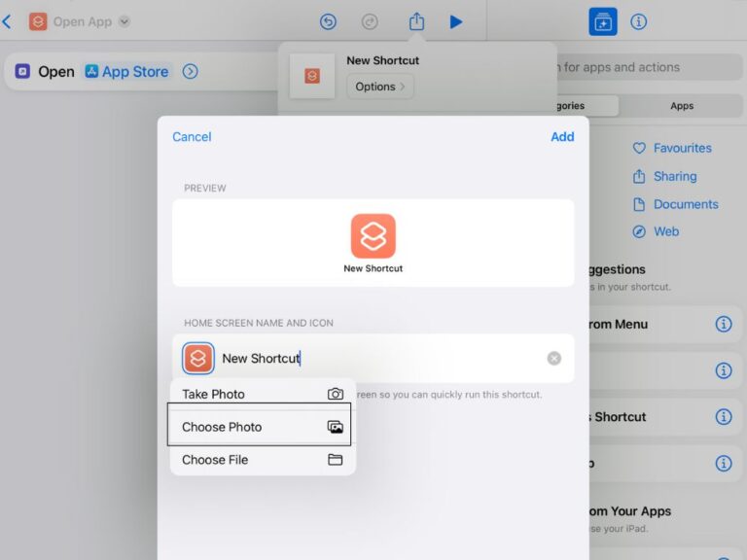Tap the folder icon beside Choose File
This screenshot has height=560, width=747.
coord(335,460)
